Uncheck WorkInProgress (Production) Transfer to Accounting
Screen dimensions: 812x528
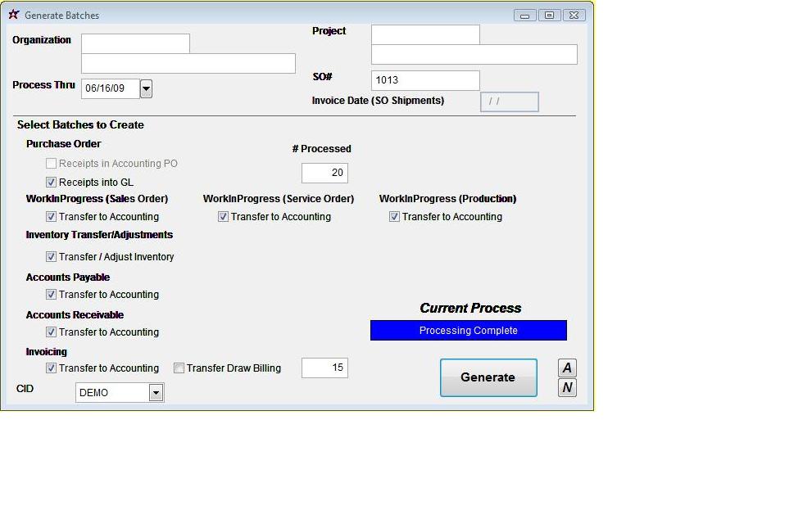[x=394, y=217]
